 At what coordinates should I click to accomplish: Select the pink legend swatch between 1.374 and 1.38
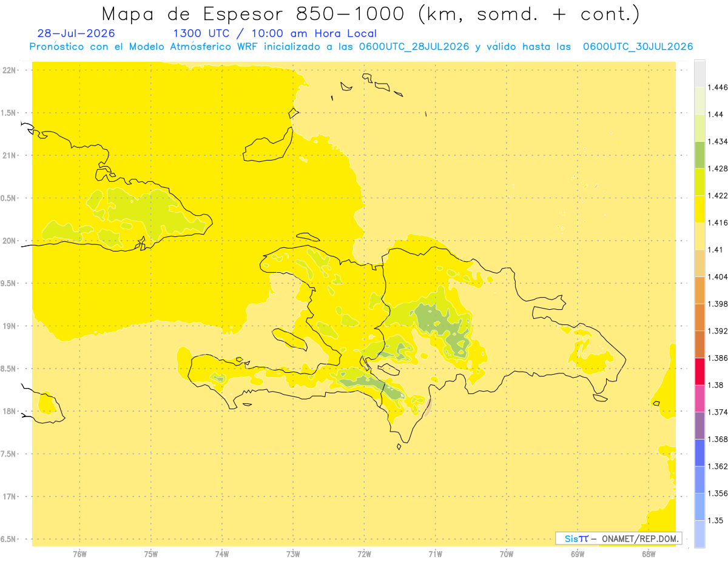tap(699, 398)
